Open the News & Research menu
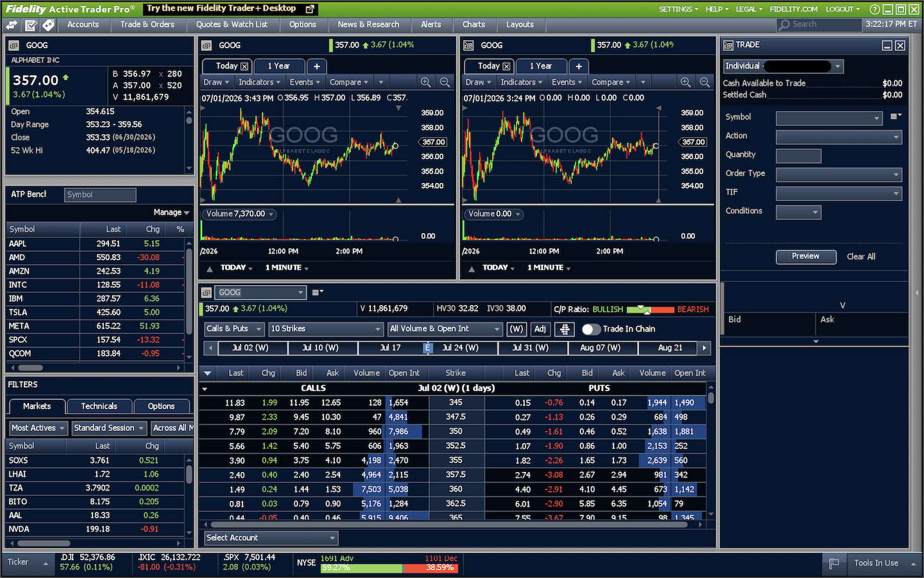 click(368, 25)
